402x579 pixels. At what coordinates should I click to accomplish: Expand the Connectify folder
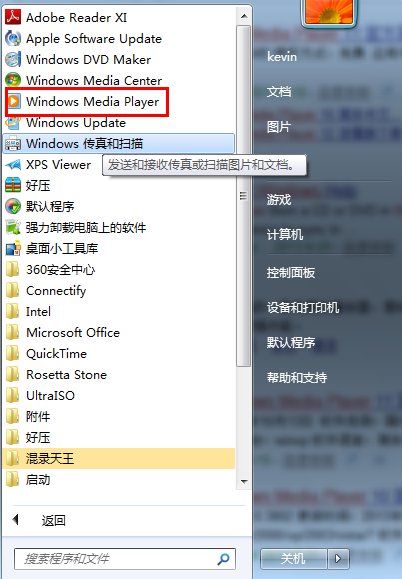118,291
